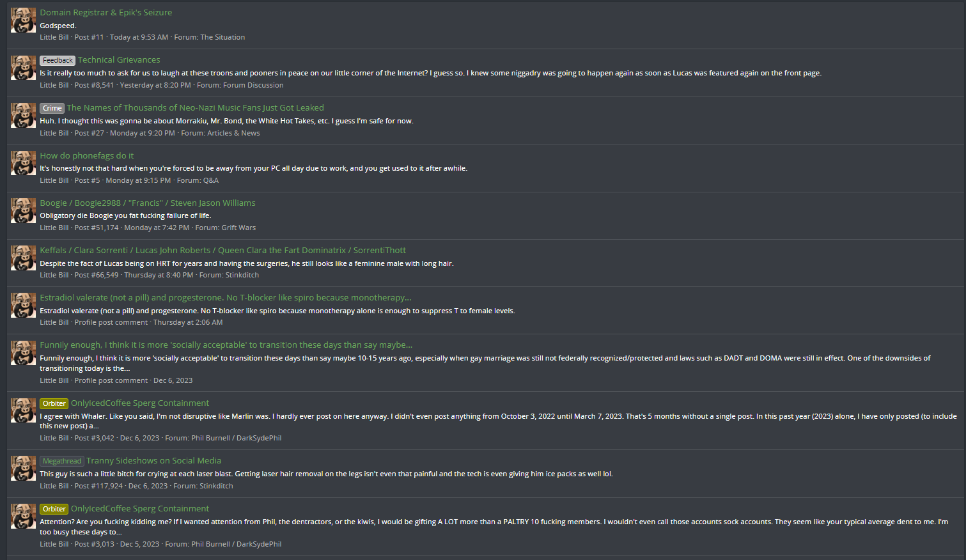Viewport: 966px width, 560px height.
Task: Open the Boogie2988 Steven Jason Williams thread
Action: coord(147,203)
